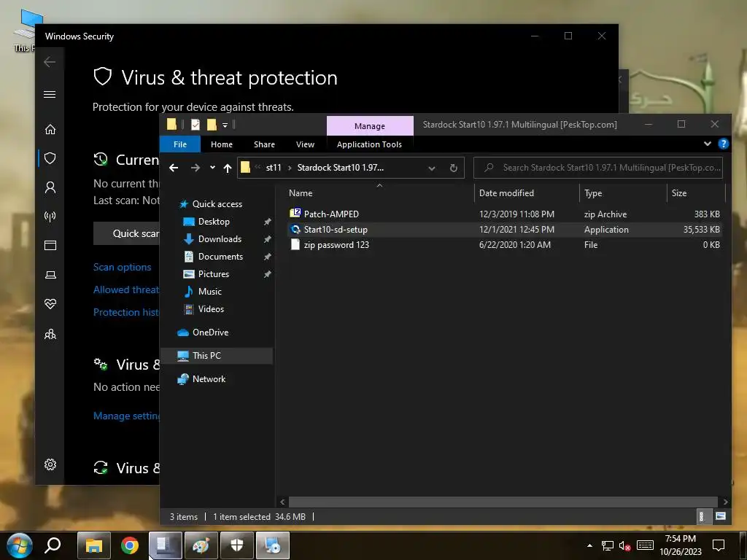Open Allowed threats link
This screenshot has width=747, height=560.
[126, 289]
